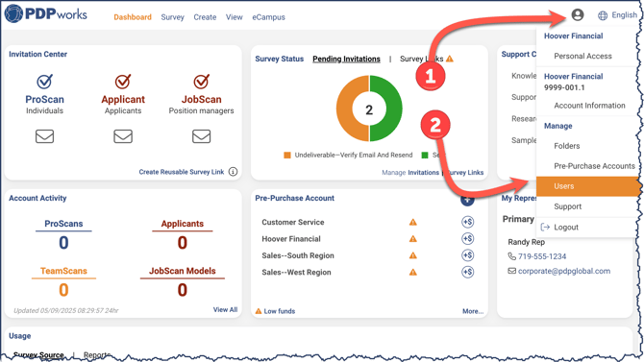The height and width of the screenshot is (362, 644).
Task: Click Logout in account menu
Action: pos(566,227)
